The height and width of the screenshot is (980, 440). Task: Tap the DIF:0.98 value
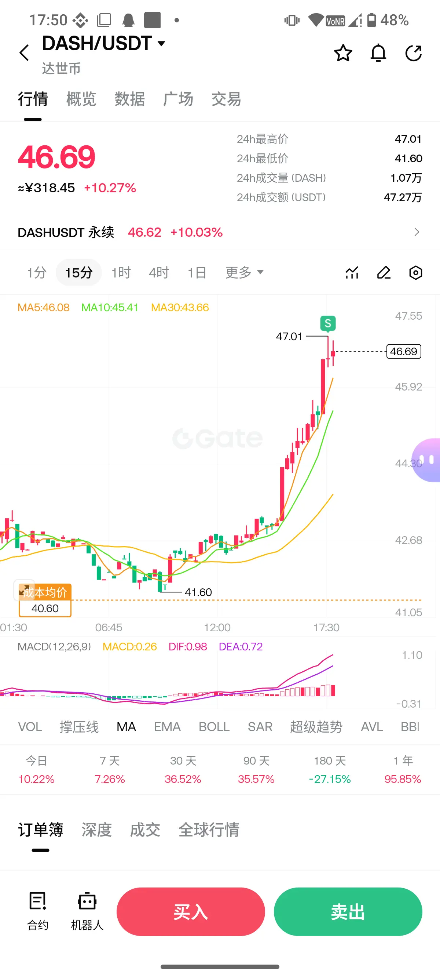[x=188, y=646]
